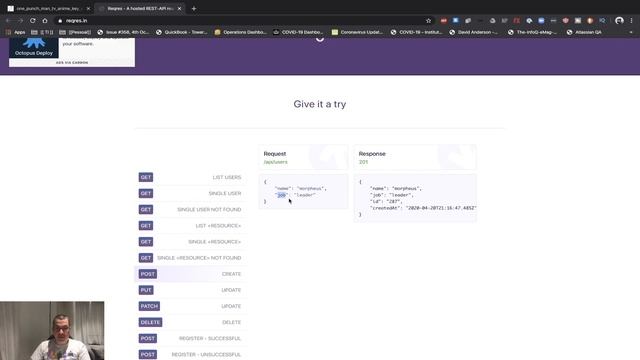
Task: Click the reqres.in address bar
Action: pos(245,20)
